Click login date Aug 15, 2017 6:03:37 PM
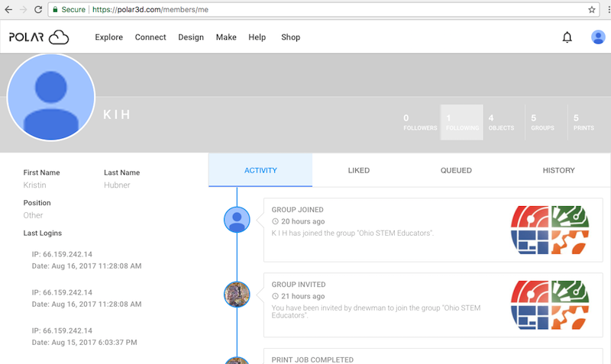The image size is (611, 364). coord(85,342)
